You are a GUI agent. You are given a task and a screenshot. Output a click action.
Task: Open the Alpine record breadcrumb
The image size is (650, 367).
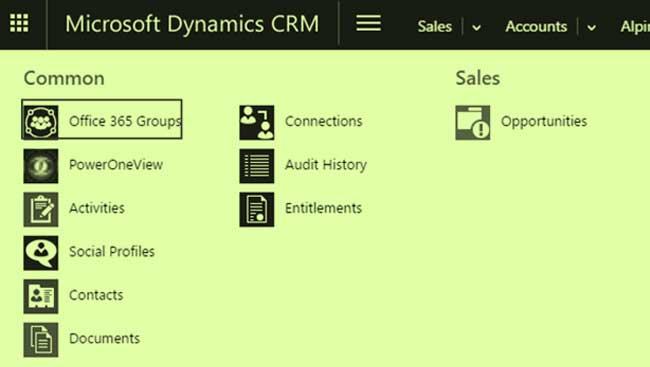pos(635,27)
